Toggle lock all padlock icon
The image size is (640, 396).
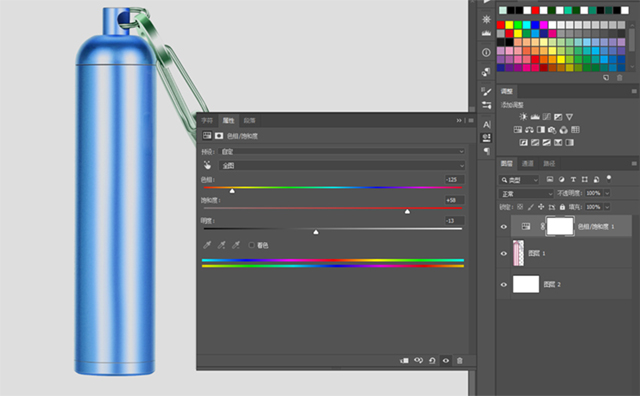[562, 207]
